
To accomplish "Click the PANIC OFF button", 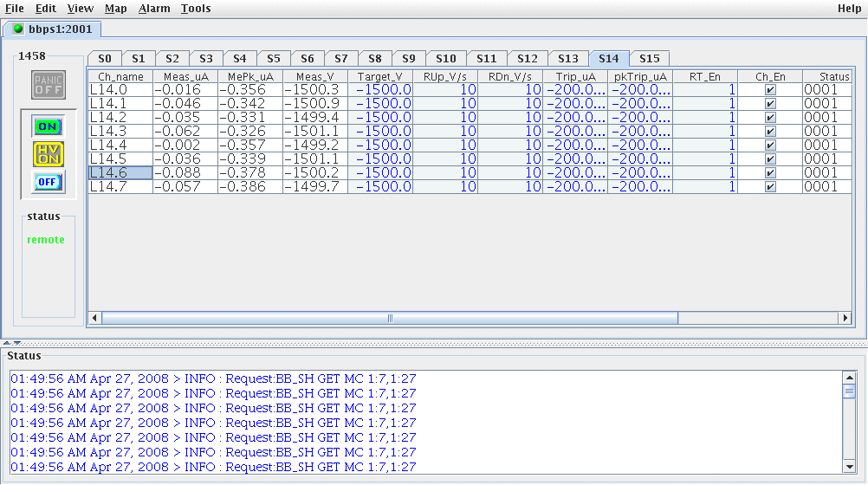I will pos(49,85).
